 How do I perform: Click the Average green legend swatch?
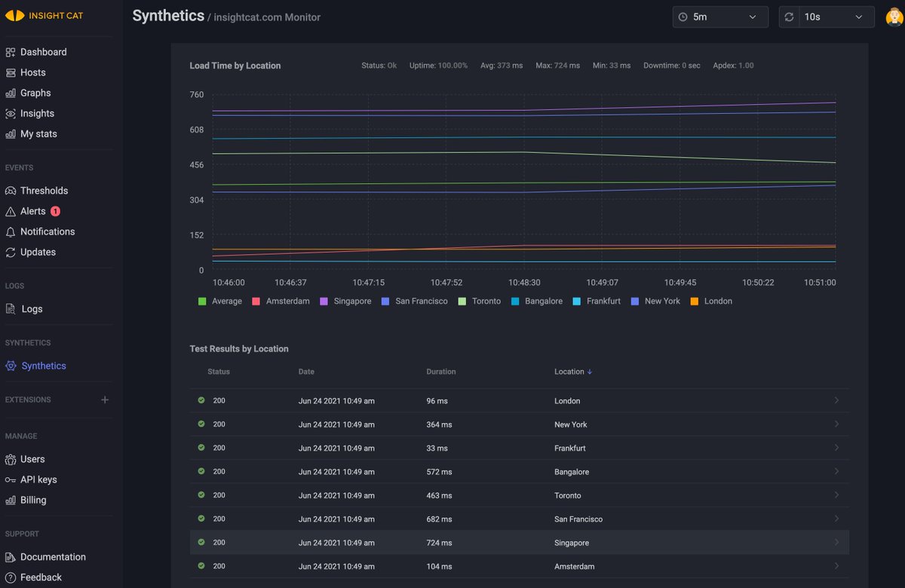tap(202, 301)
